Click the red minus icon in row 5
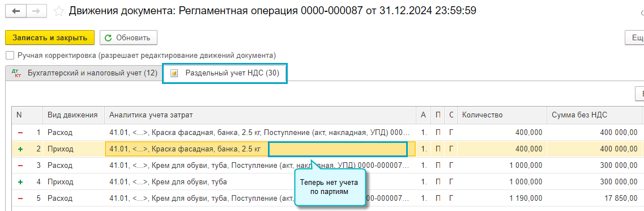644x211 pixels. (x=20, y=199)
